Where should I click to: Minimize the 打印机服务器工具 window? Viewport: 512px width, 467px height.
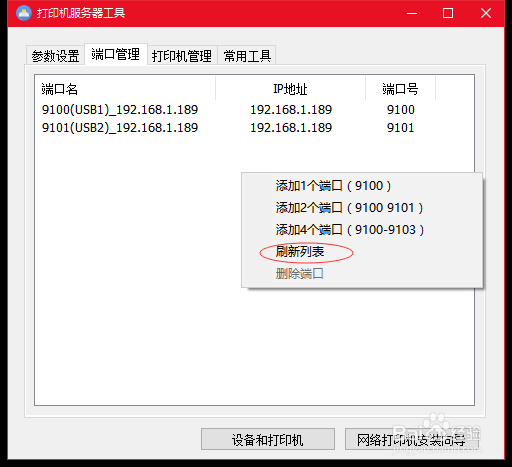pos(412,13)
